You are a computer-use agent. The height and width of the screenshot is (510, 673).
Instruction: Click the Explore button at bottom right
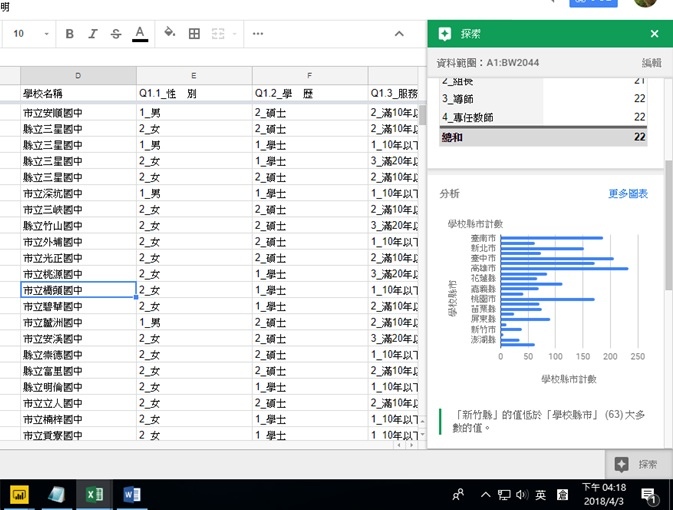coord(637,464)
